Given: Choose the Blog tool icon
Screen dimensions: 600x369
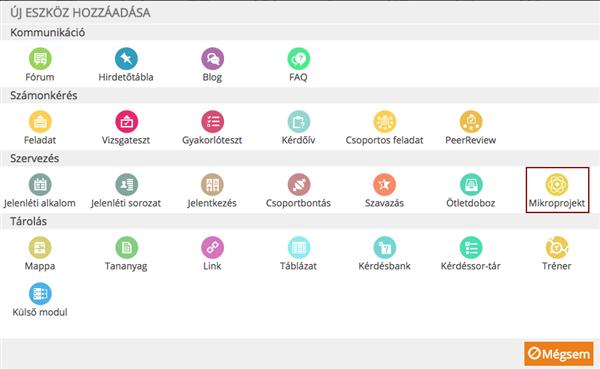Looking at the screenshot, I should click(x=212, y=59).
